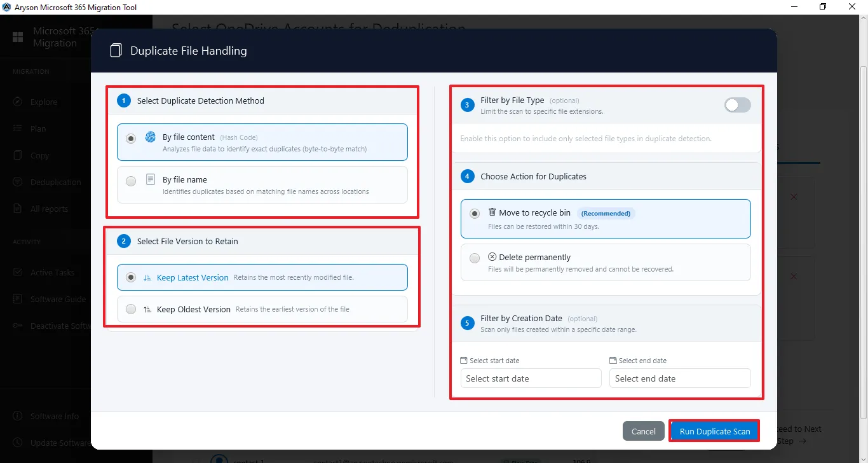Screen dimensions: 868x463
Task: Open Deduplication via its sidebar icon
Action: tap(18, 182)
